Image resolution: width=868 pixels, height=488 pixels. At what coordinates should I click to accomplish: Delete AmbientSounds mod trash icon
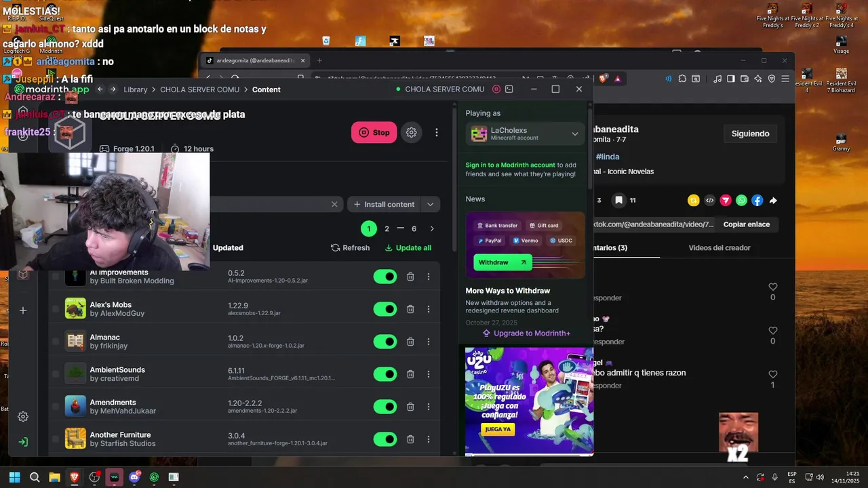tap(410, 374)
